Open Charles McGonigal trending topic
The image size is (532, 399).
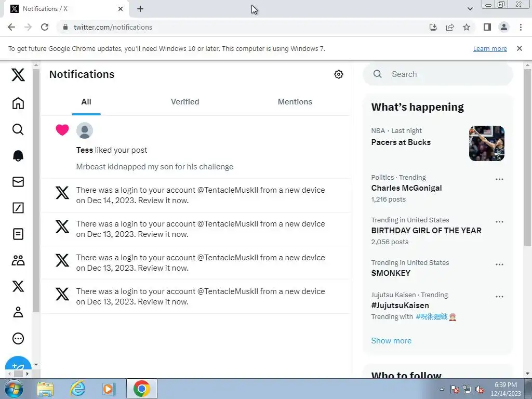coord(406,188)
